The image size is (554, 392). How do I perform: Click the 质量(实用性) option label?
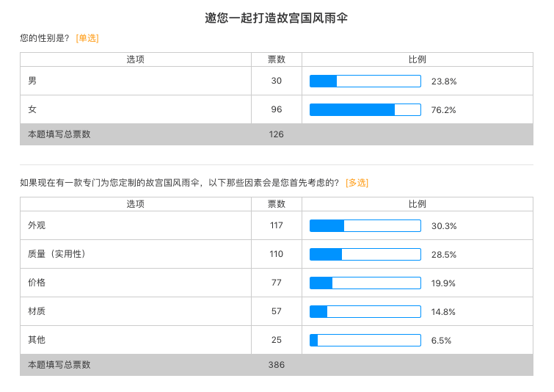tap(57, 254)
